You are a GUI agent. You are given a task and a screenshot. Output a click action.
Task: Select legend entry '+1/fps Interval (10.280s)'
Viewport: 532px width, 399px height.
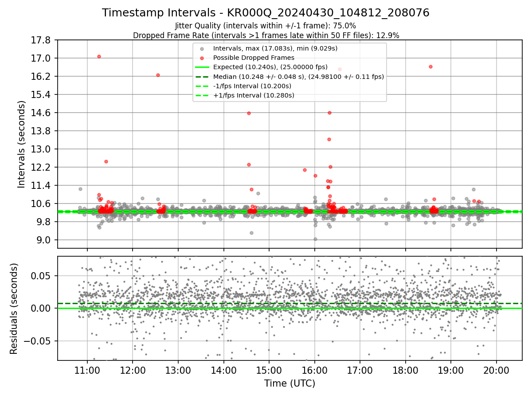(254, 95)
